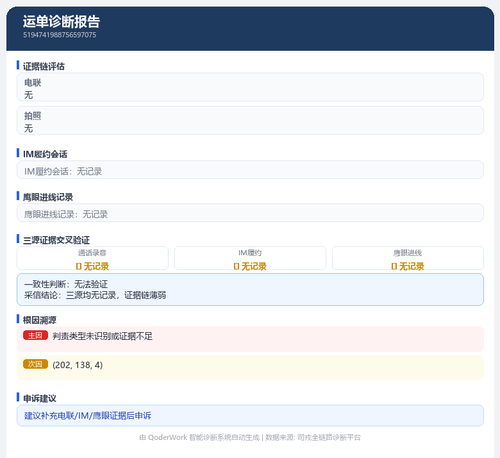This screenshot has width=500, height=458.
Task: Click the 鹰眼进线记录 section heading
Action: pyautogui.click(x=48, y=197)
